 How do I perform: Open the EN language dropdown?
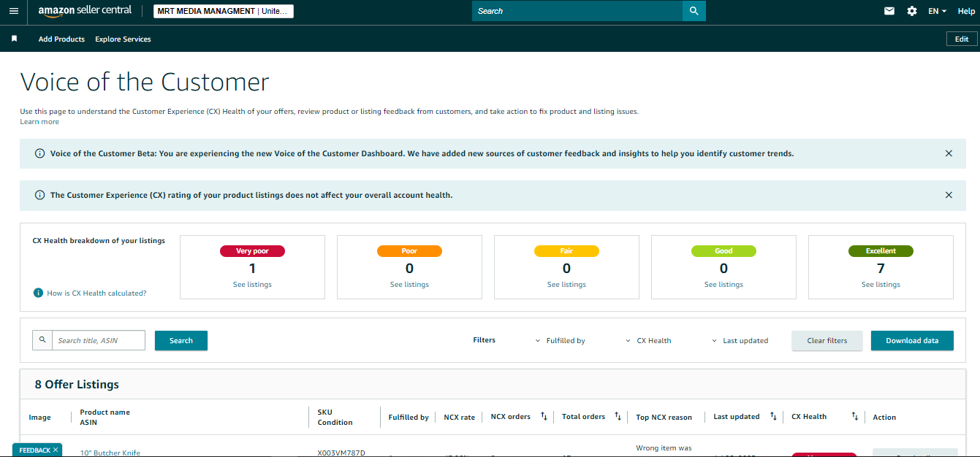pyautogui.click(x=937, y=11)
